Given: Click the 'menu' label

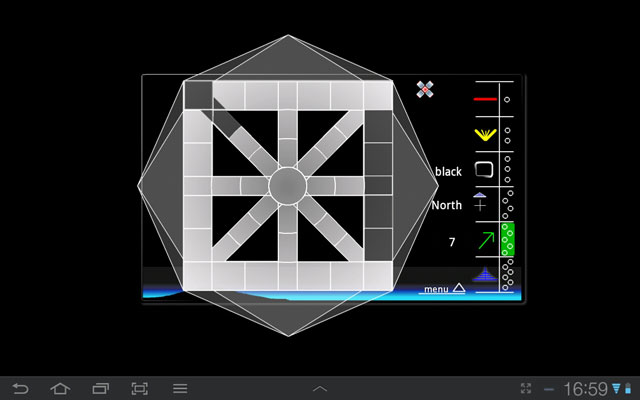Looking at the screenshot, I should coord(436,289).
